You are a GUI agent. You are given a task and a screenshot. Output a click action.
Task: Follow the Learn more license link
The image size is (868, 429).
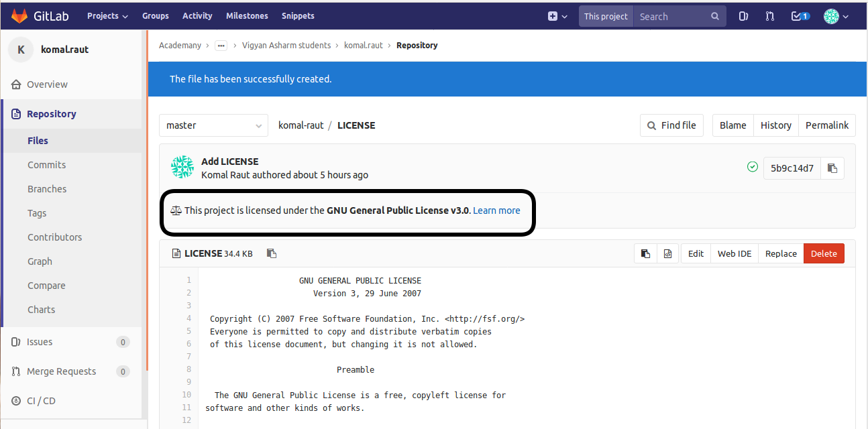click(496, 210)
